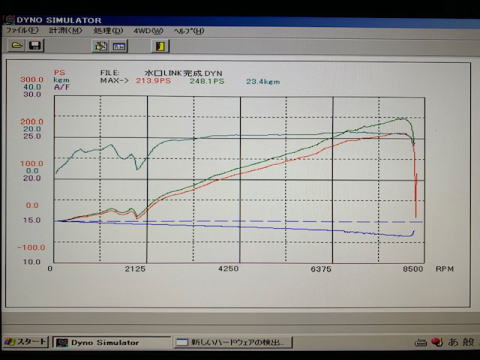Click the open file folder icon
480x360 pixels.
point(17,45)
